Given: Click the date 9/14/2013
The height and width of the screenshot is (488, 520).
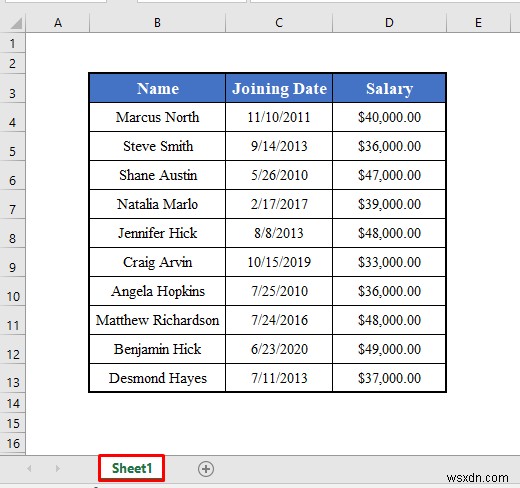Looking at the screenshot, I should (x=279, y=146).
